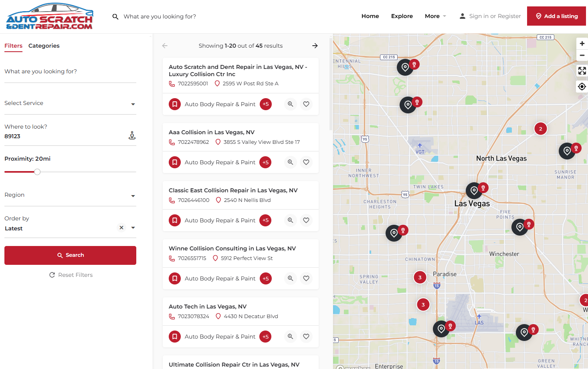The image size is (588, 369).
Task: Click the Register link
Action: 509,16
